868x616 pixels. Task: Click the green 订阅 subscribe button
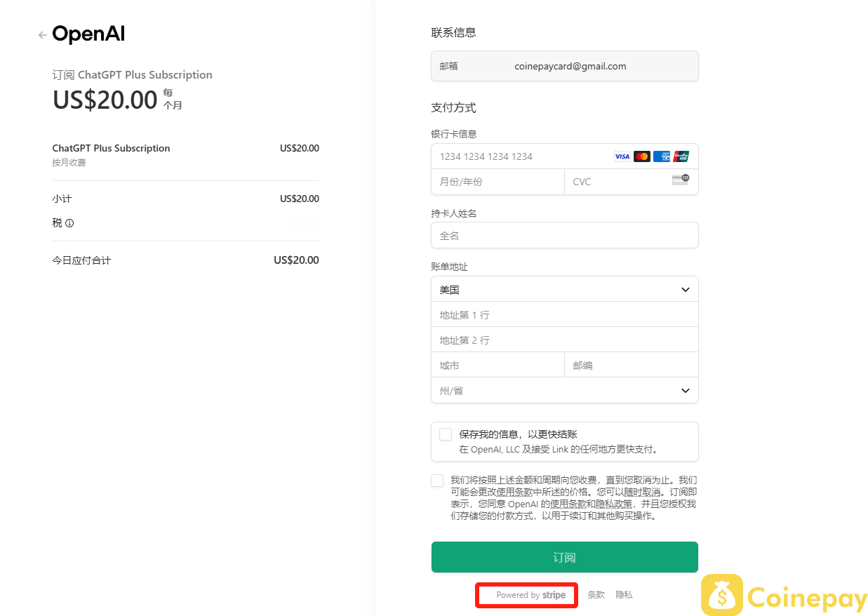(x=565, y=557)
